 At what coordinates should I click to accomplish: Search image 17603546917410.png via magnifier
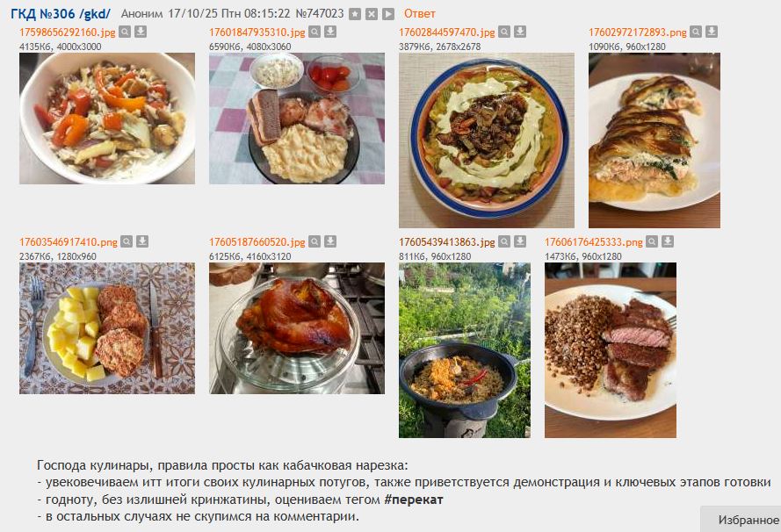coord(127,242)
